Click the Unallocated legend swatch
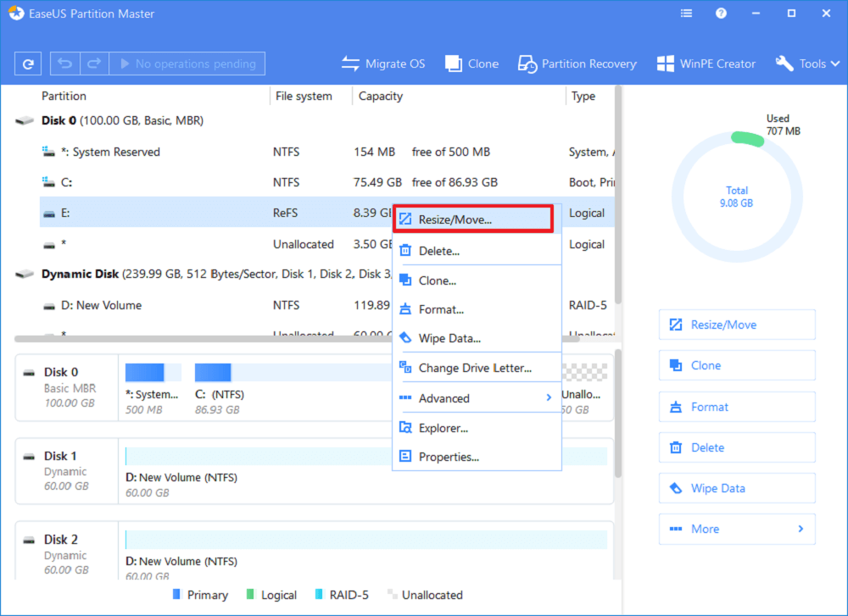The width and height of the screenshot is (848, 616). pyautogui.click(x=392, y=594)
